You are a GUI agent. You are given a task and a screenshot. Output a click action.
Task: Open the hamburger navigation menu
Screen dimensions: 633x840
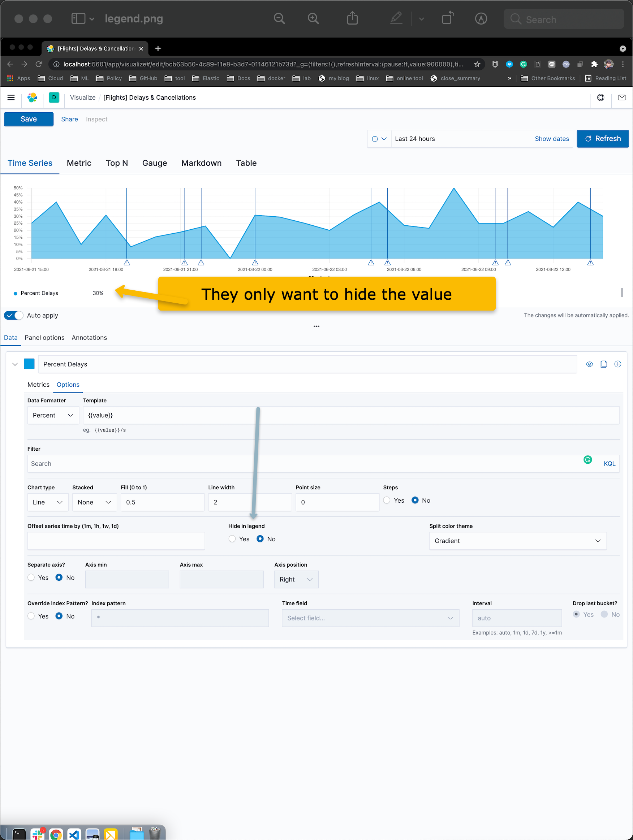[x=10, y=97]
